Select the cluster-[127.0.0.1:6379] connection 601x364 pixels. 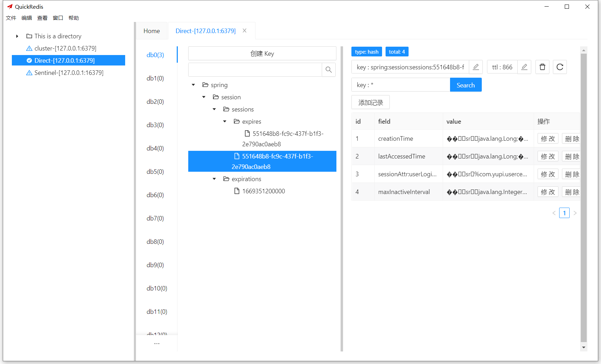(65, 48)
